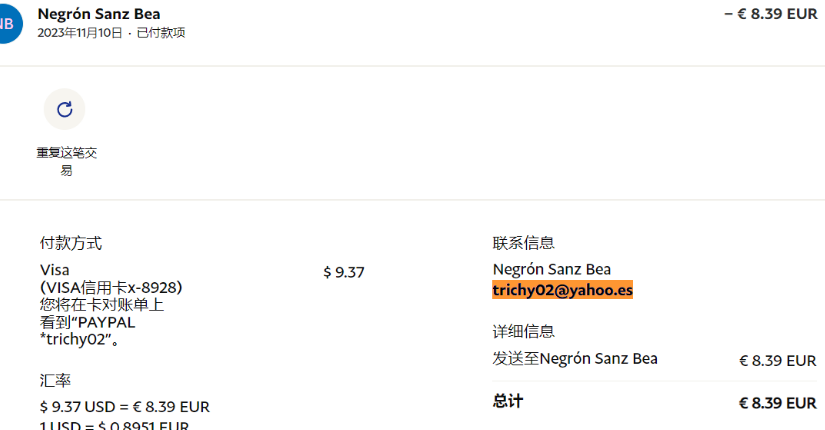Click the 发送至Negrón Sanz Bea row

coord(575,359)
